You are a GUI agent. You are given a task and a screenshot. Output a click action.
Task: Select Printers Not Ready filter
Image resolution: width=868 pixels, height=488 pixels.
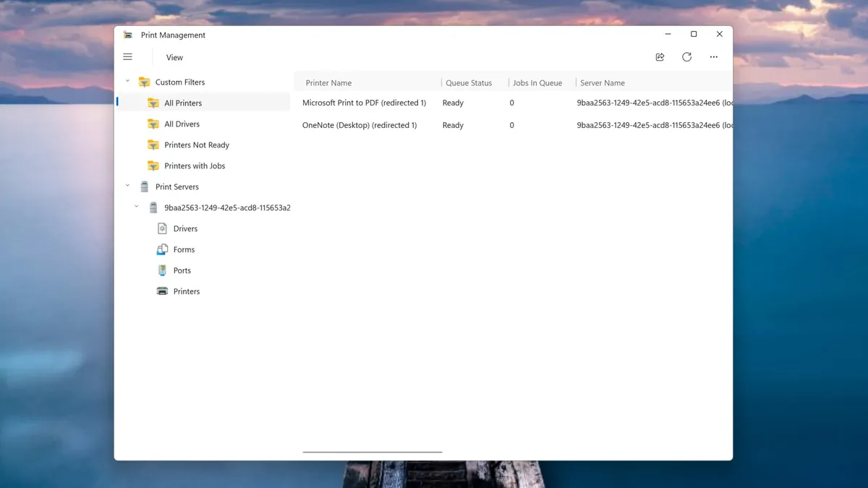point(197,145)
